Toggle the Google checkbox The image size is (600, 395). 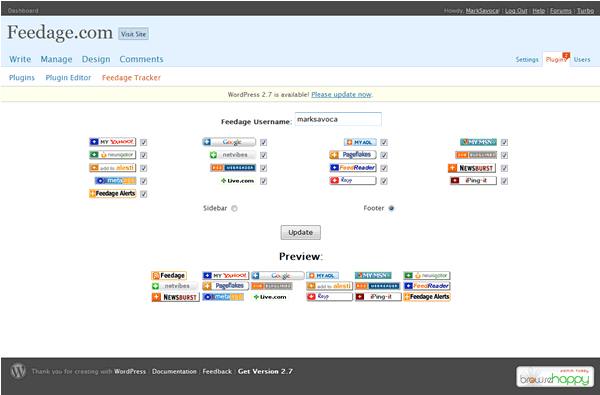[x=263, y=142]
